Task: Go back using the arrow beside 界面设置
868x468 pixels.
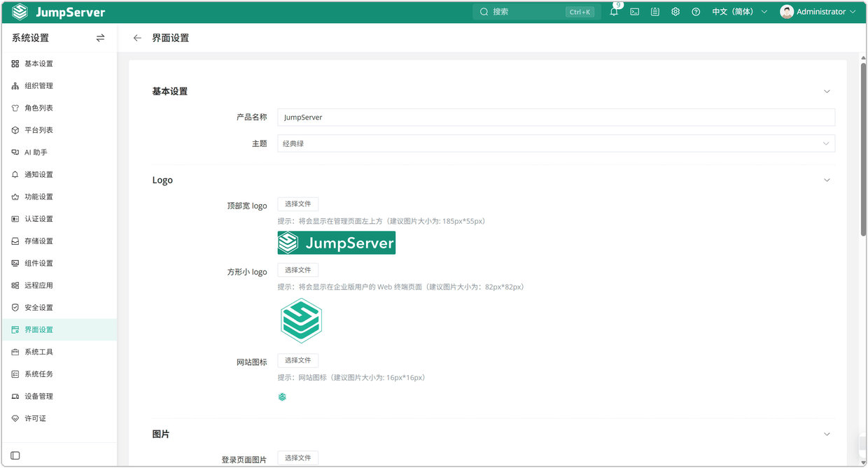Action: pyautogui.click(x=137, y=38)
